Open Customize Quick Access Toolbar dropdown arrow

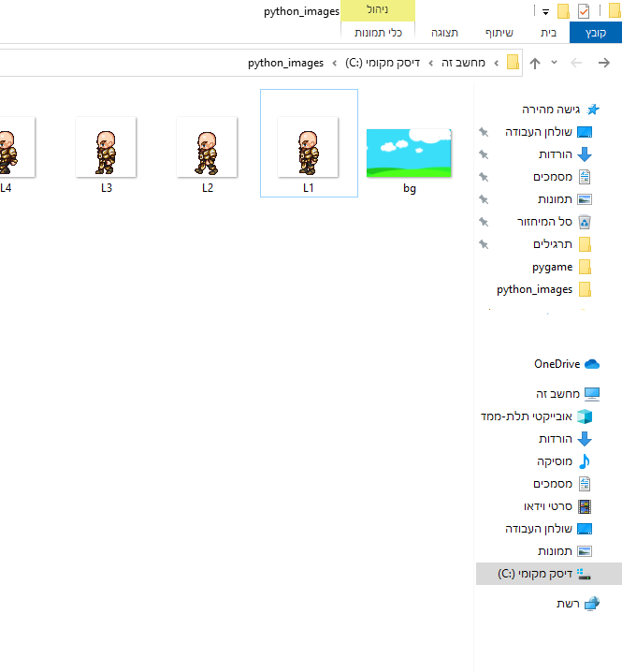coord(545,12)
